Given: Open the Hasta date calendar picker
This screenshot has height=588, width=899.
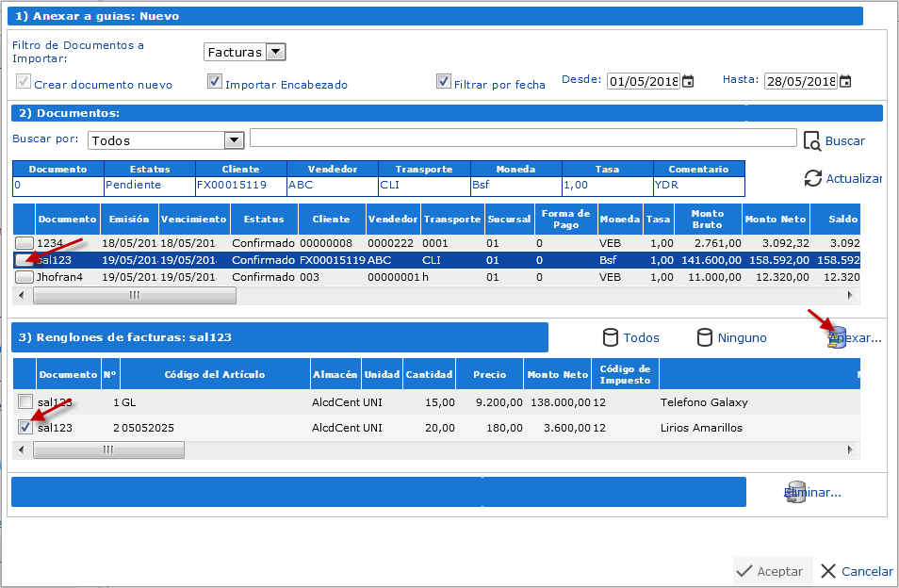Looking at the screenshot, I should coord(845,82).
